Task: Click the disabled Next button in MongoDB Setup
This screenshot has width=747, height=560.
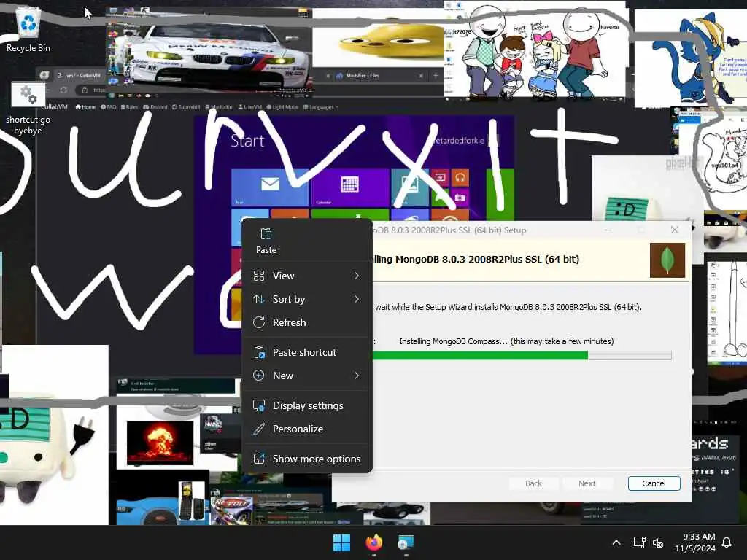Action: click(587, 483)
